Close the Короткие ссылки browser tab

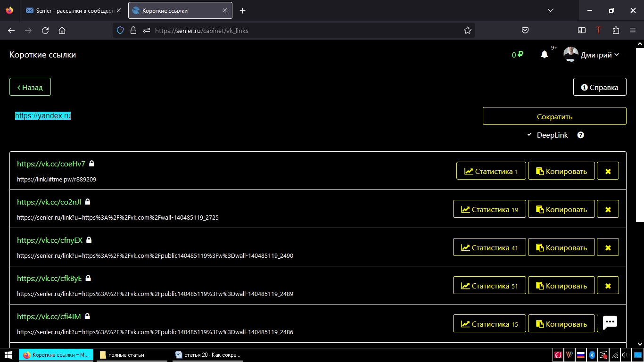click(x=225, y=10)
